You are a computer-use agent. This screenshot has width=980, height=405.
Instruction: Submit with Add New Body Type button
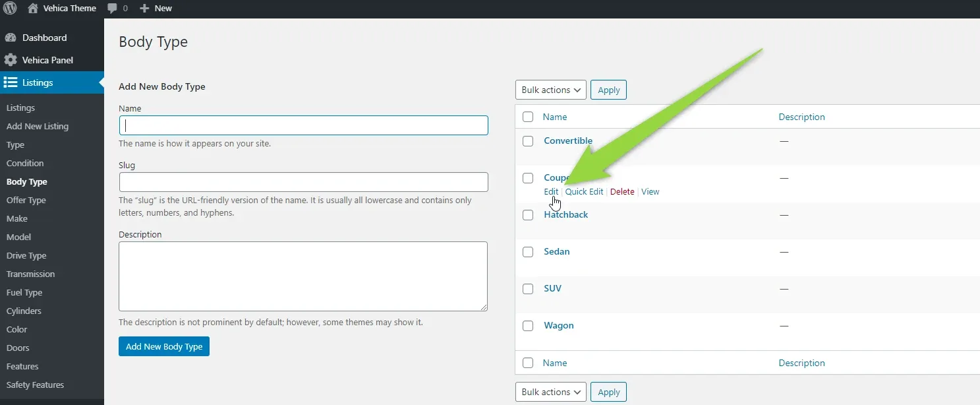click(164, 346)
